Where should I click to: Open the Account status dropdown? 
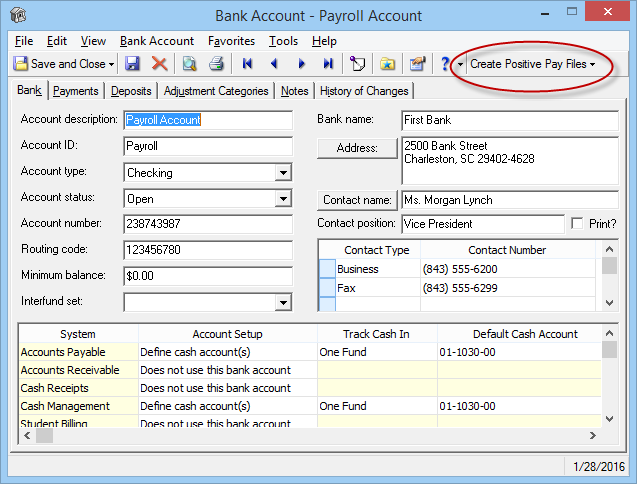coord(283,199)
